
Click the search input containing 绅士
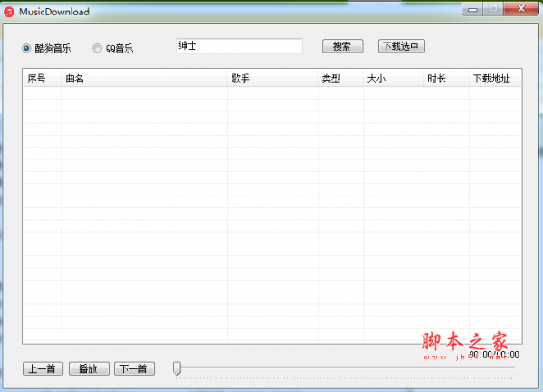tap(240, 46)
